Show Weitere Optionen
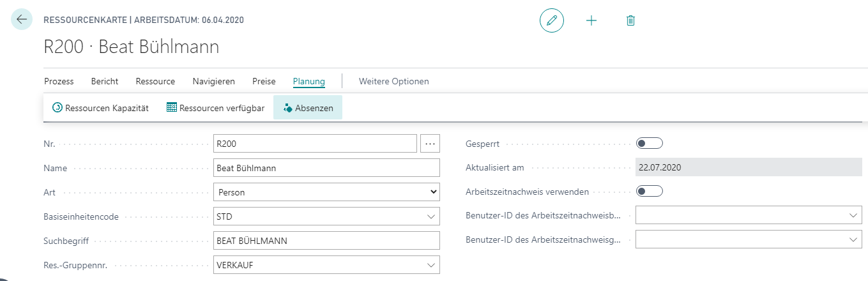 pos(394,81)
